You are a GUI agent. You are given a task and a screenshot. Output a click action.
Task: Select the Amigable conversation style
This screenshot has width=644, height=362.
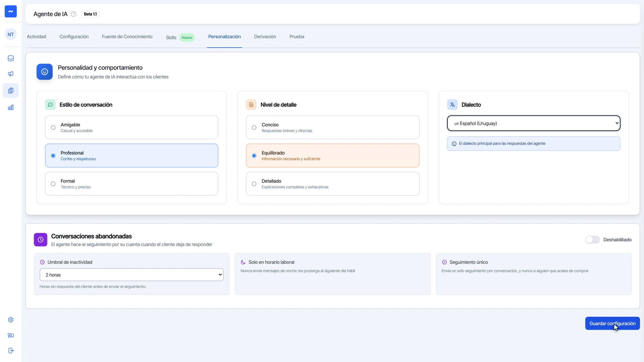pos(131,127)
